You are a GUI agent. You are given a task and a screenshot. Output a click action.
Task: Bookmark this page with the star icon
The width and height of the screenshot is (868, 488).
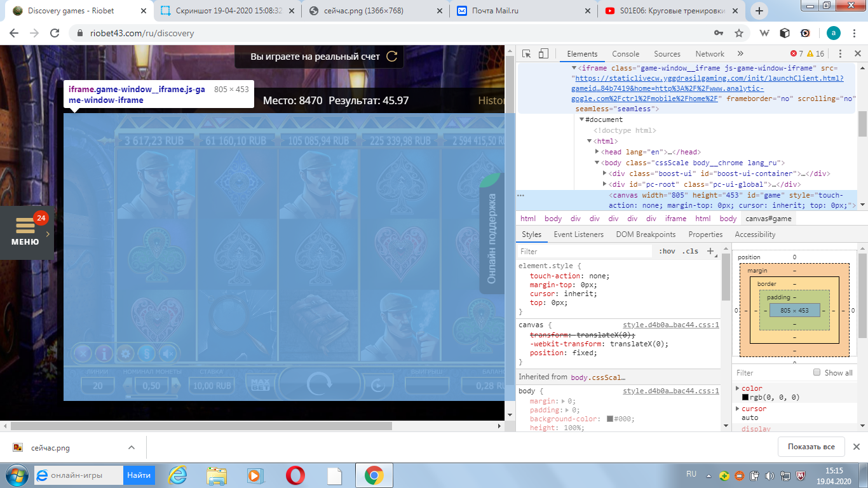click(x=739, y=33)
